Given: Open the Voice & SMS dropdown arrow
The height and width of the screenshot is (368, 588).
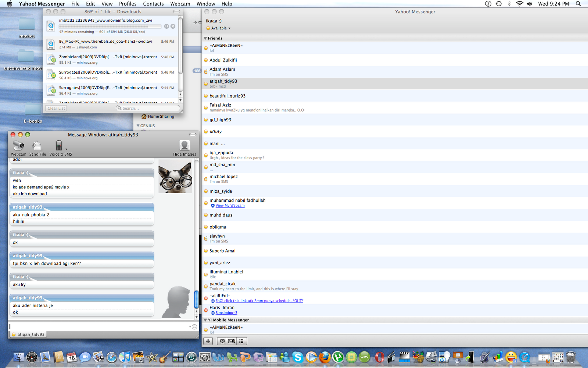Looking at the screenshot, I should (x=66, y=149).
